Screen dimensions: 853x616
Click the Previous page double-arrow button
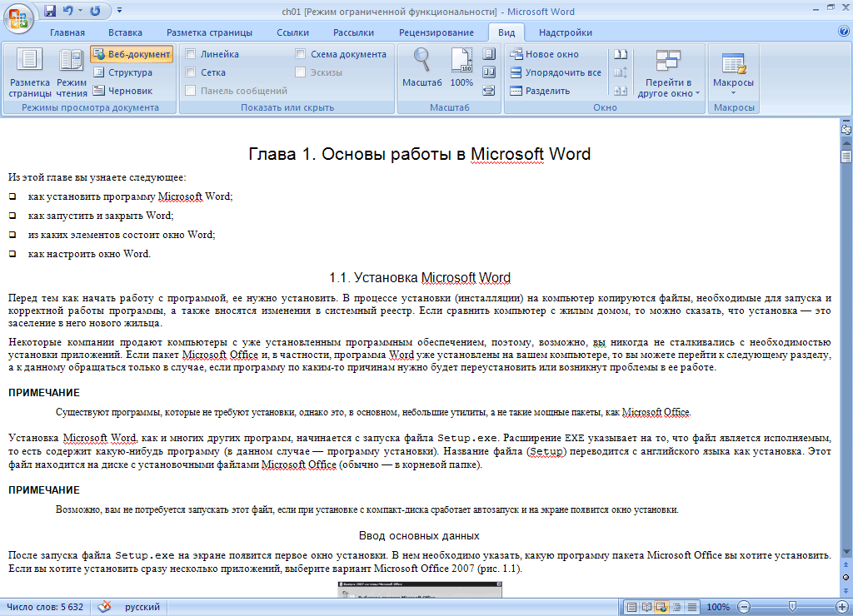[x=846, y=565]
